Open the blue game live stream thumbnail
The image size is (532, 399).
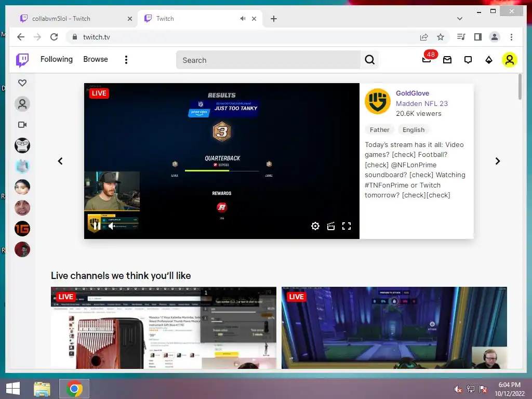pyautogui.click(x=394, y=328)
